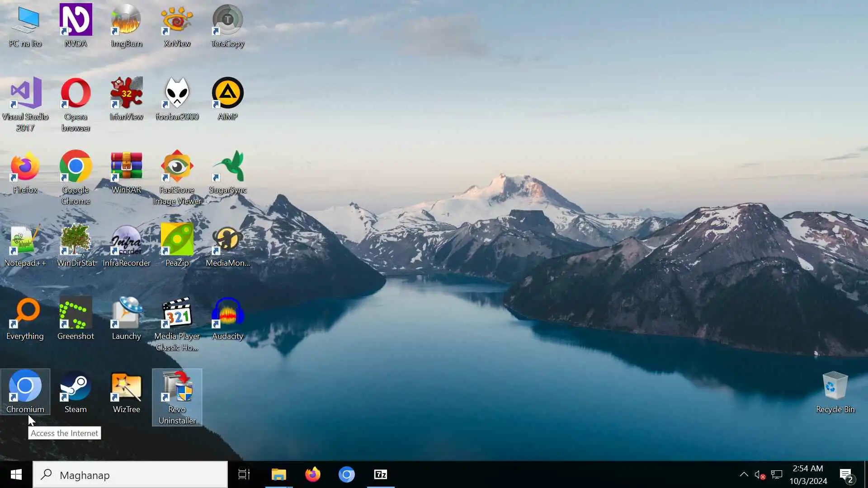
Task: Click the Maghanap taskbar search box
Action: [x=130, y=474]
